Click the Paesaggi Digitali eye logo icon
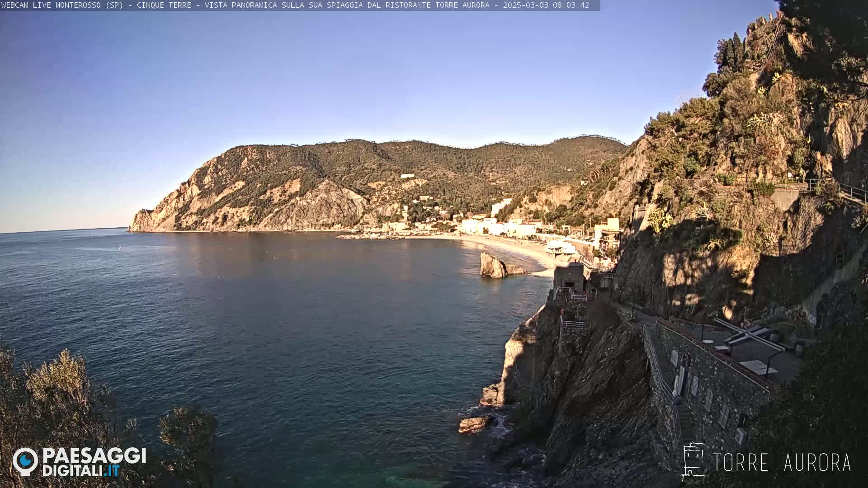 click(x=25, y=461)
